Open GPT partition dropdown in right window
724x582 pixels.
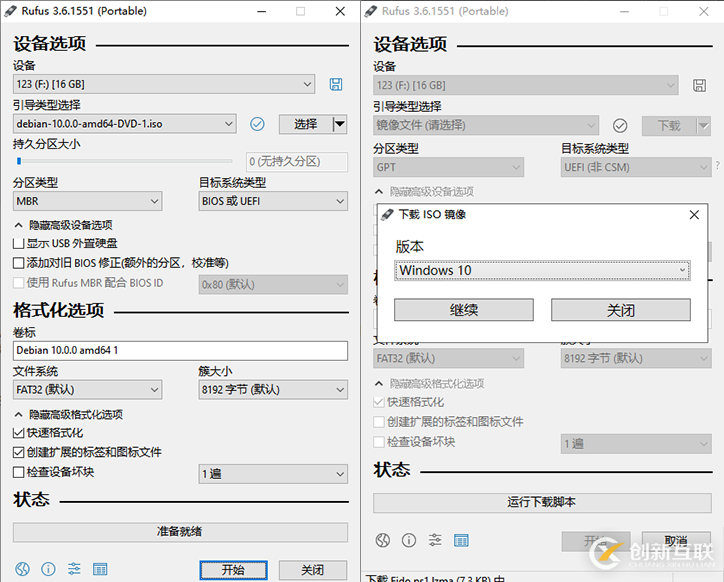(448, 167)
